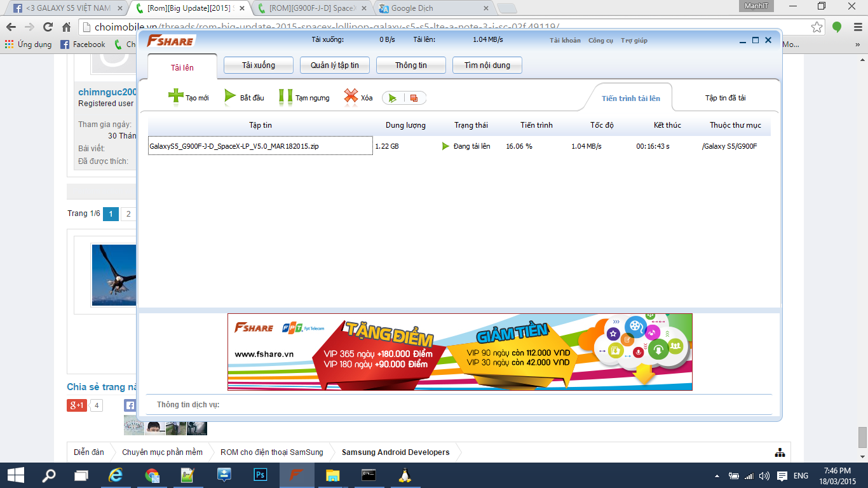Launch Internet Explorer from the taskbar
This screenshot has height=488, width=868.
click(x=116, y=475)
